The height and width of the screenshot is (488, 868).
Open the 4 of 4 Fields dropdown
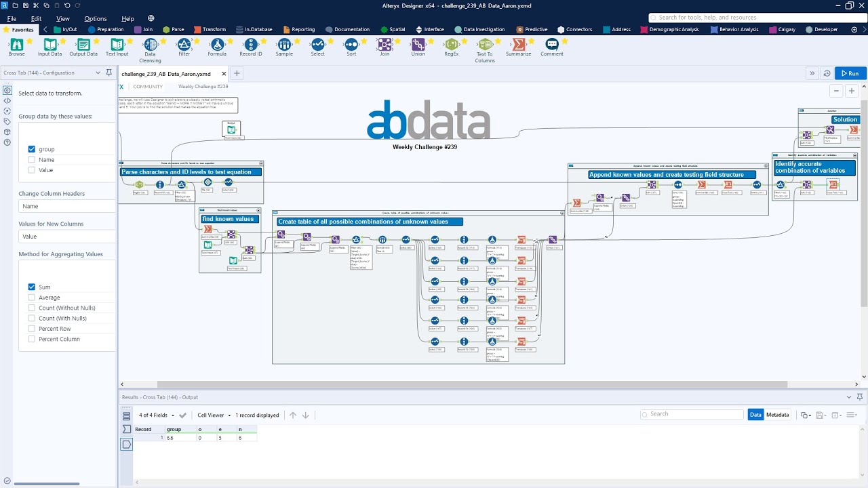pos(157,415)
